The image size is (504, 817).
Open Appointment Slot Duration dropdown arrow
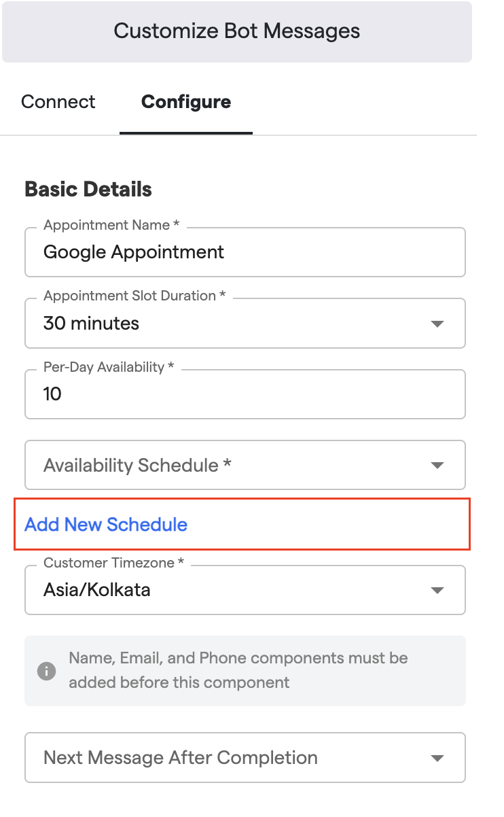coord(437,324)
